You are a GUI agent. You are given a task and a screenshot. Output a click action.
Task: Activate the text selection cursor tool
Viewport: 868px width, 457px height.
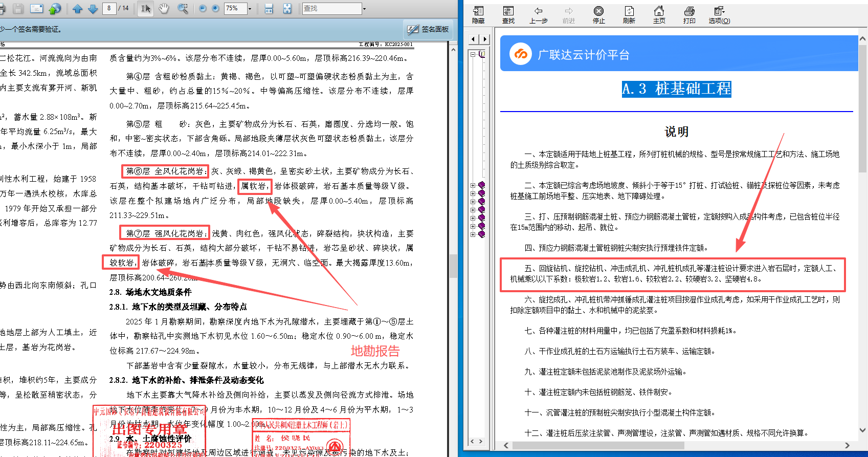pos(146,9)
